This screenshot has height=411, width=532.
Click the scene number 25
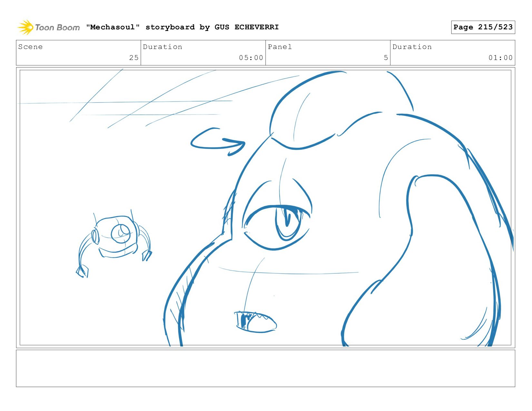(134, 58)
